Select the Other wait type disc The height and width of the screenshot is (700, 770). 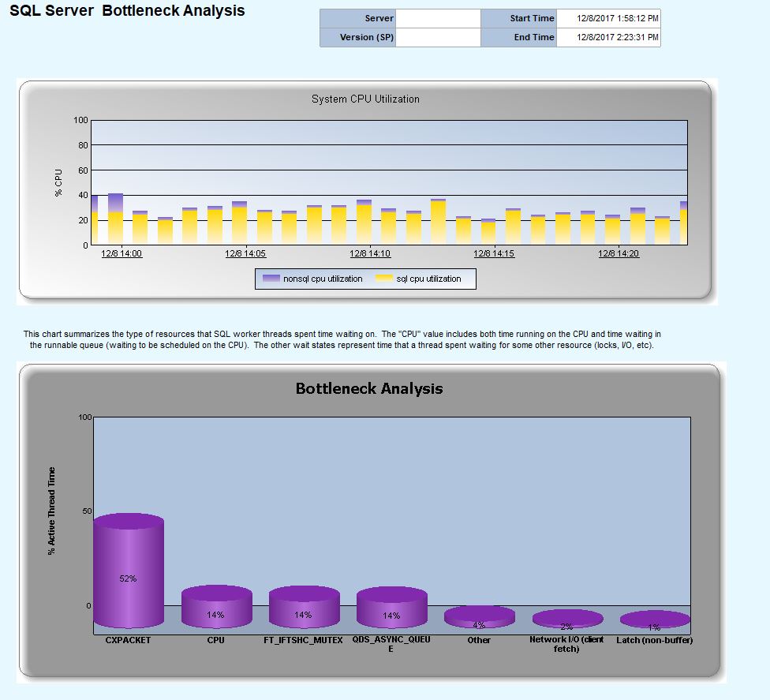[x=480, y=617]
